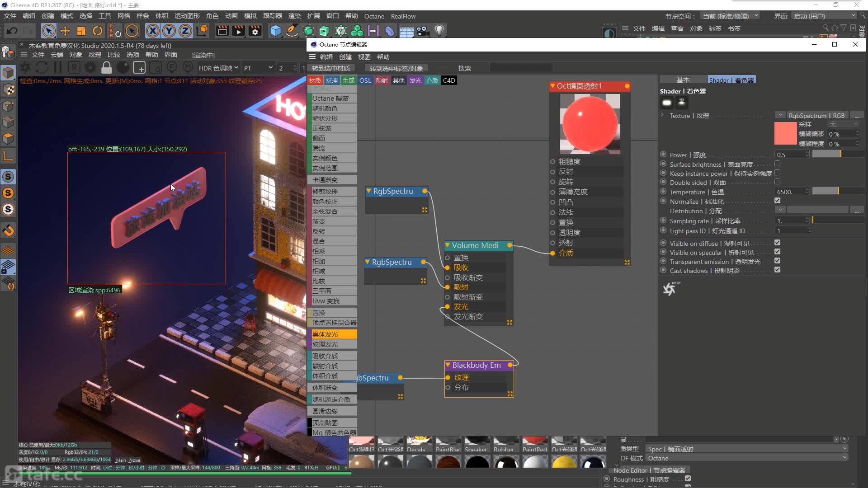Switch to 基本 tab
The image size is (868, 488).
click(x=683, y=80)
